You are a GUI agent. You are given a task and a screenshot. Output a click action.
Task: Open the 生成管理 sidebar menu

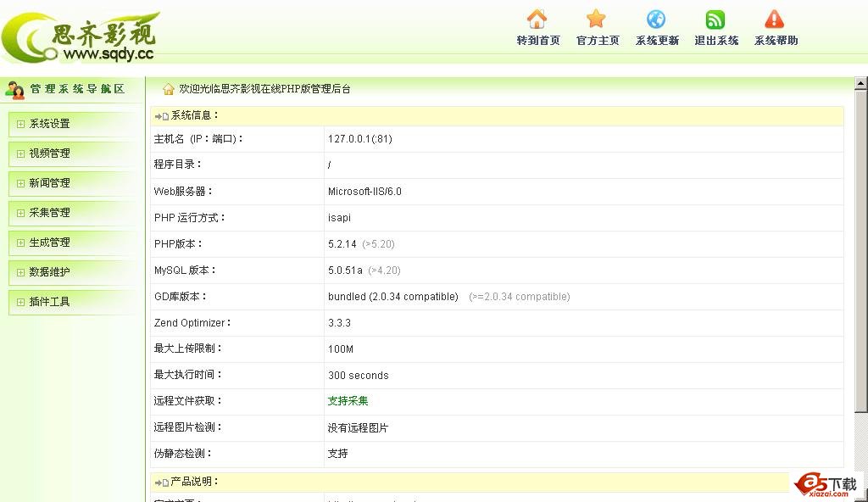(x=49, y=243)
